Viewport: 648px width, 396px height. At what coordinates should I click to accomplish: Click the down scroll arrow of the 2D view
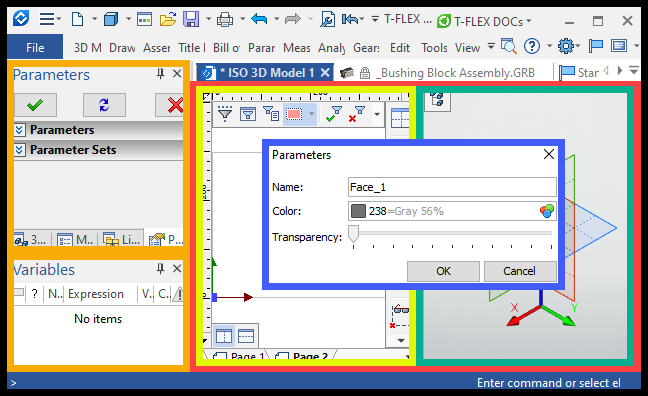[401, 341]
